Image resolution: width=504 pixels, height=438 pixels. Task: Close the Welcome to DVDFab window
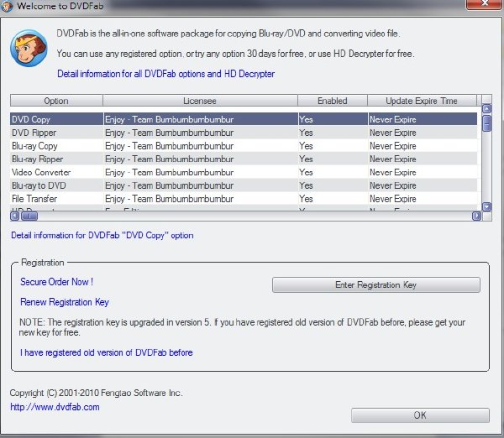[484, 4]
